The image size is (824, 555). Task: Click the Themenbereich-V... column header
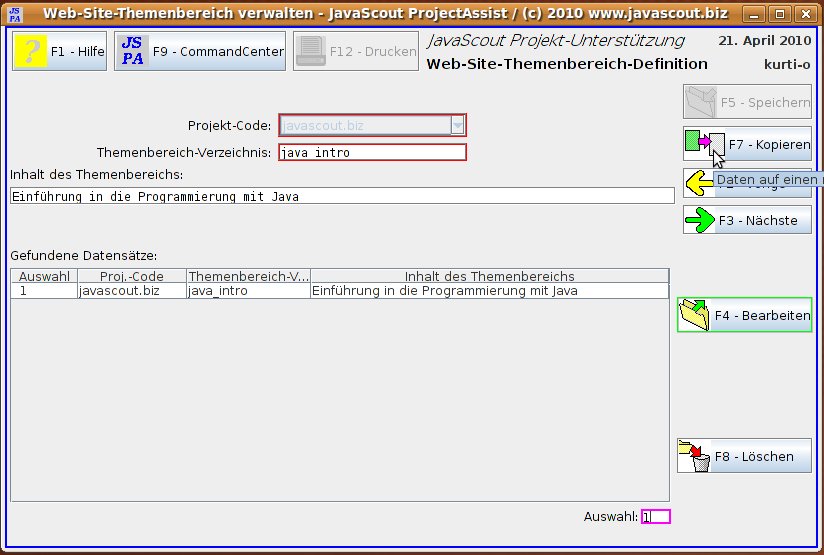point(248,276)
